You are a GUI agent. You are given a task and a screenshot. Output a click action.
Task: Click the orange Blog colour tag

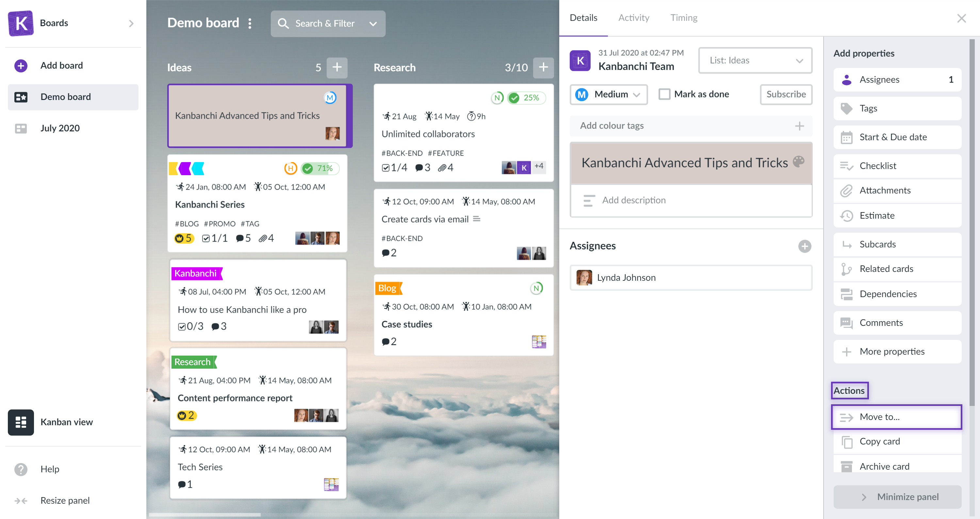click(388, 288)
